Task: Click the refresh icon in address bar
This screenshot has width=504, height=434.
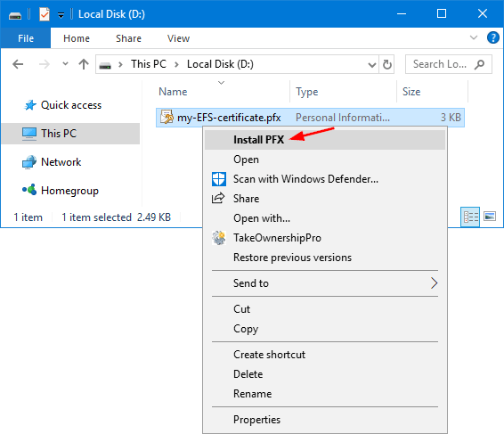Action: click(387, 64)
